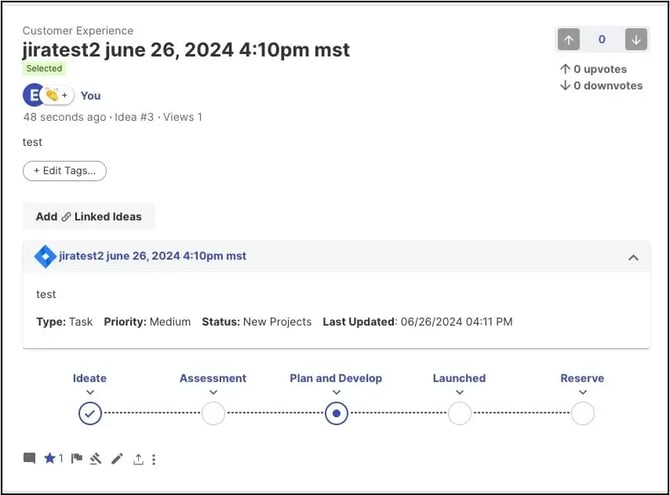
Task: Select the Launched stage circle
Action: (459, 413)
